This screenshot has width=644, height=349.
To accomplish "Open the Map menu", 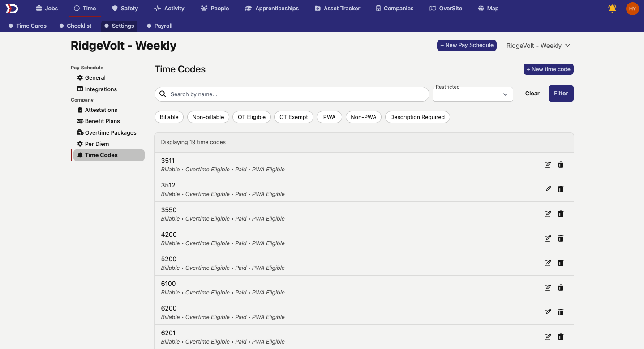I will [x=488, y=8].
